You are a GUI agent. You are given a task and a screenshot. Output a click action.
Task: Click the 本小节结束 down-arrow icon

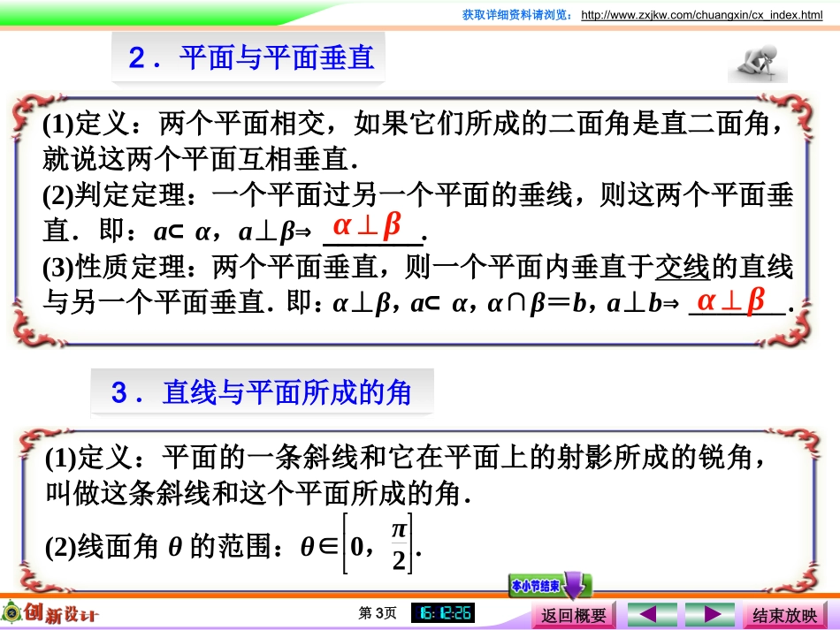click(550, 586)
